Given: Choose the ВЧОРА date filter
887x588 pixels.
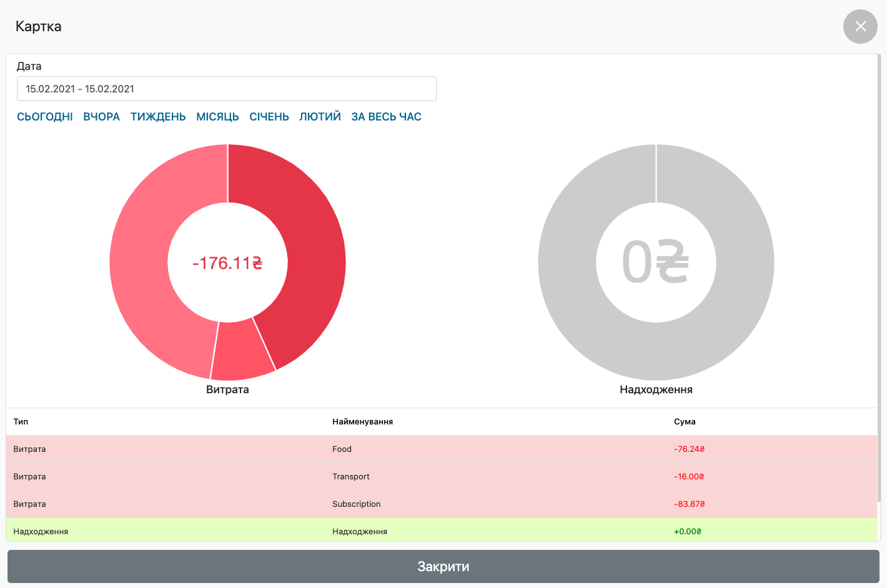Looking at the screenshot, I should pos(101,117).
